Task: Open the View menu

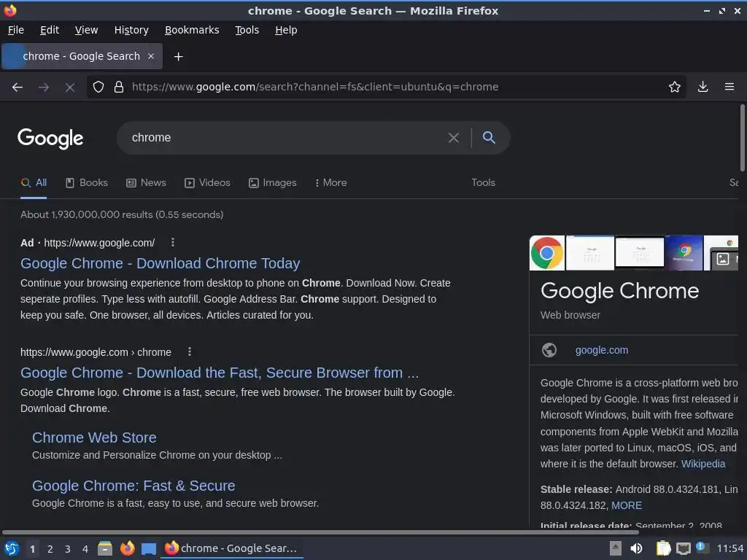Action: click(86, 30)
